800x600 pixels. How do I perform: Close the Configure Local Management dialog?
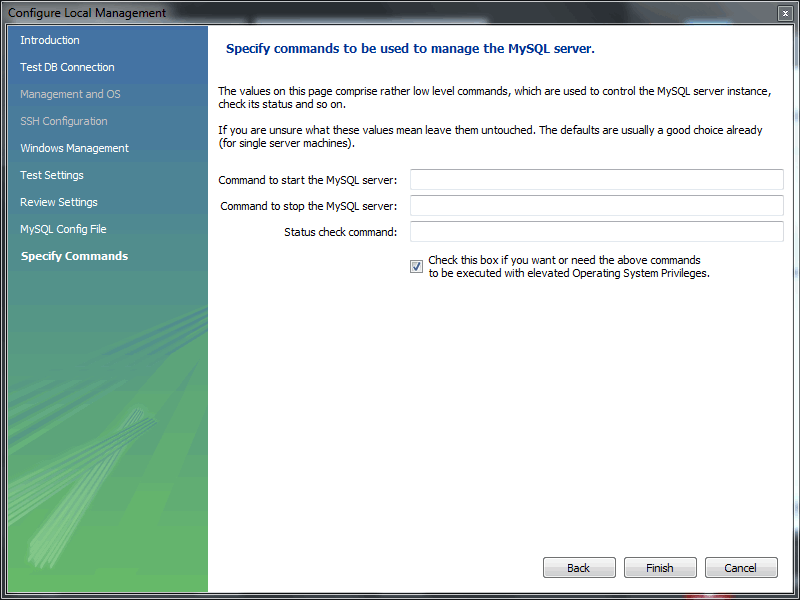(785, 13)
